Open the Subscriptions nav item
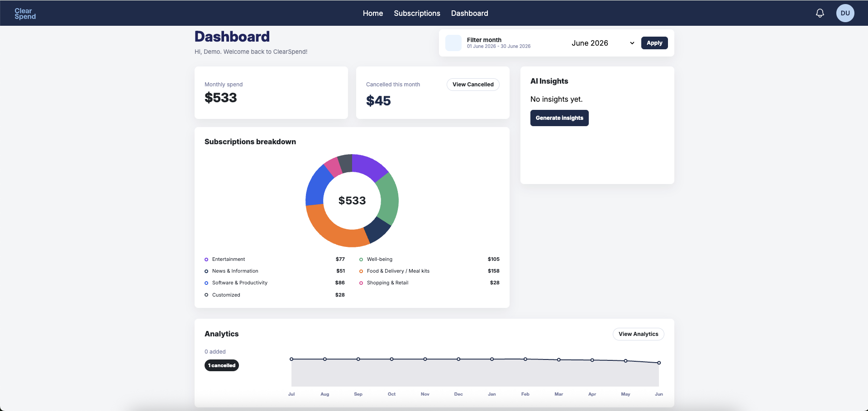This screenshot has width=868, height=411. [x=417, y=13]
